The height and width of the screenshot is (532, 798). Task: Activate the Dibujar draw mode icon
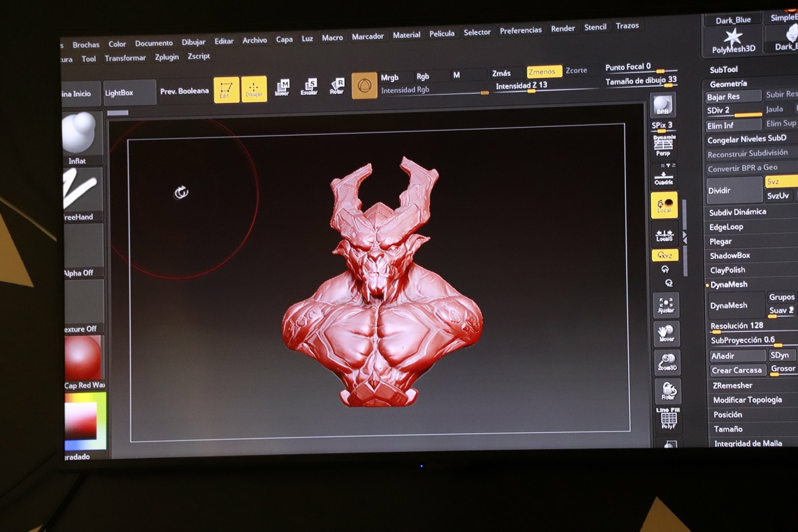pyautogui.click(x=254, y=89)
